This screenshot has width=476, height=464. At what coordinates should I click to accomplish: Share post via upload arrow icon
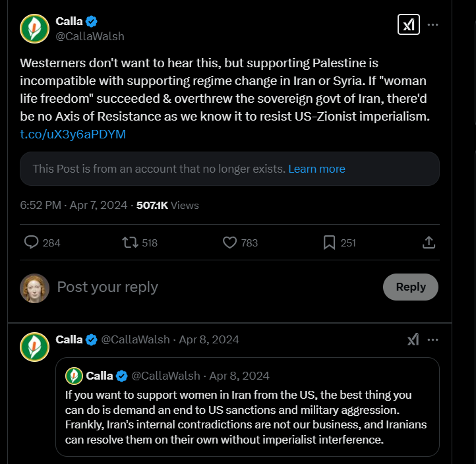coord(429,243)
